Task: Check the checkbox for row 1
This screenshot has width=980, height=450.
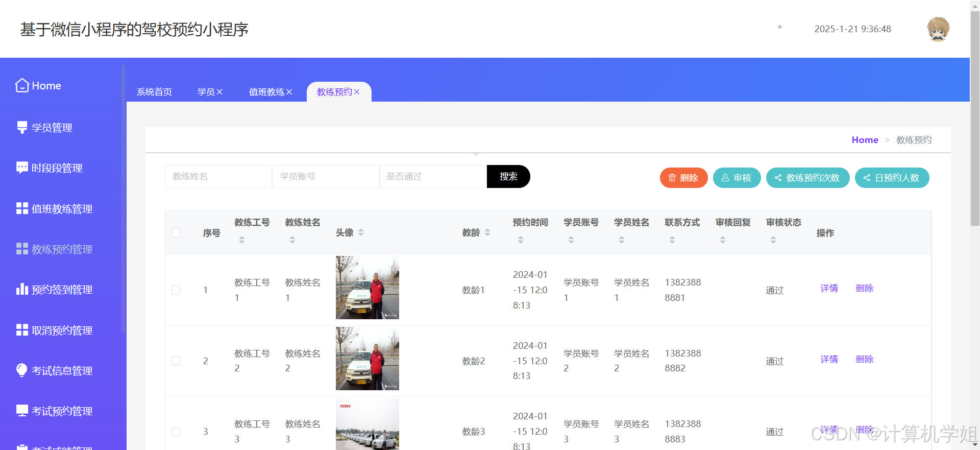Action: [176, 290]
